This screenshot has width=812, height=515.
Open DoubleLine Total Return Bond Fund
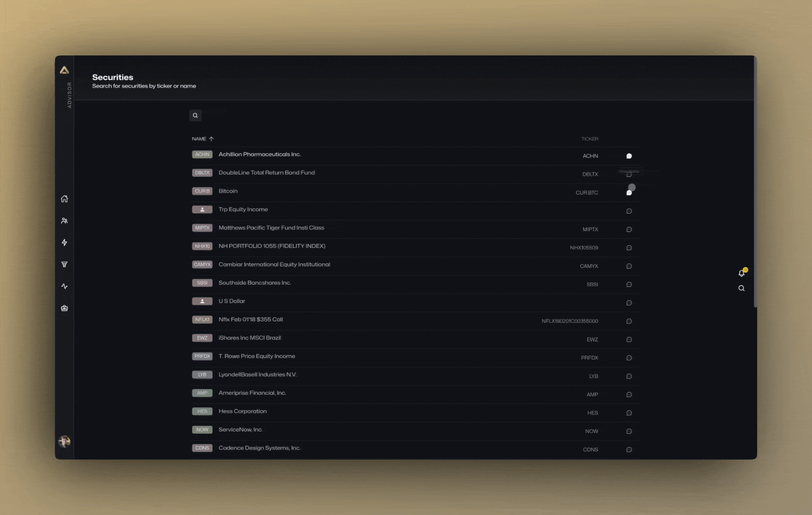click(267, 173)
